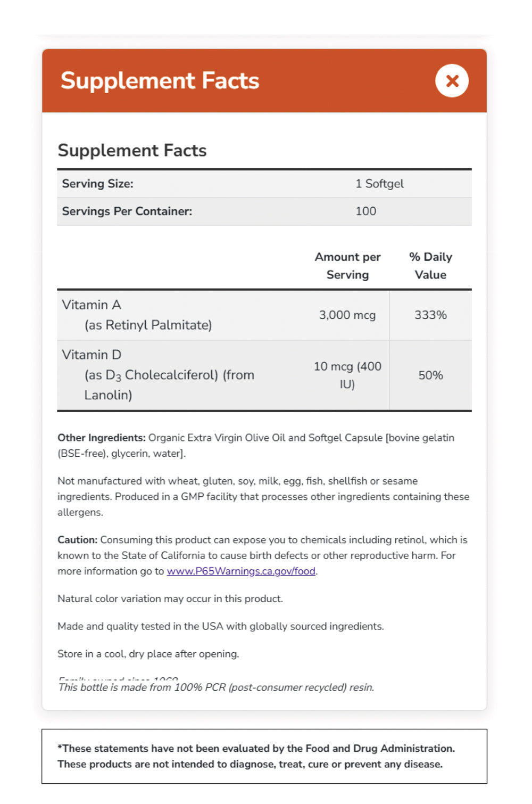
Task: Click the 10 mcg (400 IU) amount
Action: coord(347,375)
